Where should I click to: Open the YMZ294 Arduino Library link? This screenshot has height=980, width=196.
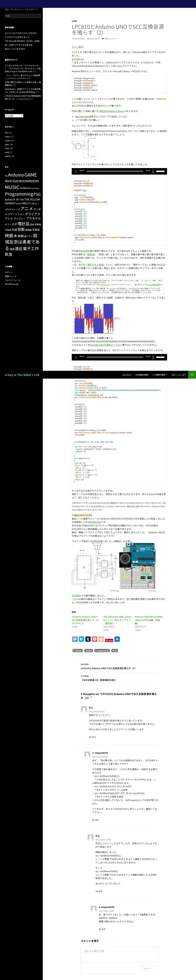click(x=112, y=111)
